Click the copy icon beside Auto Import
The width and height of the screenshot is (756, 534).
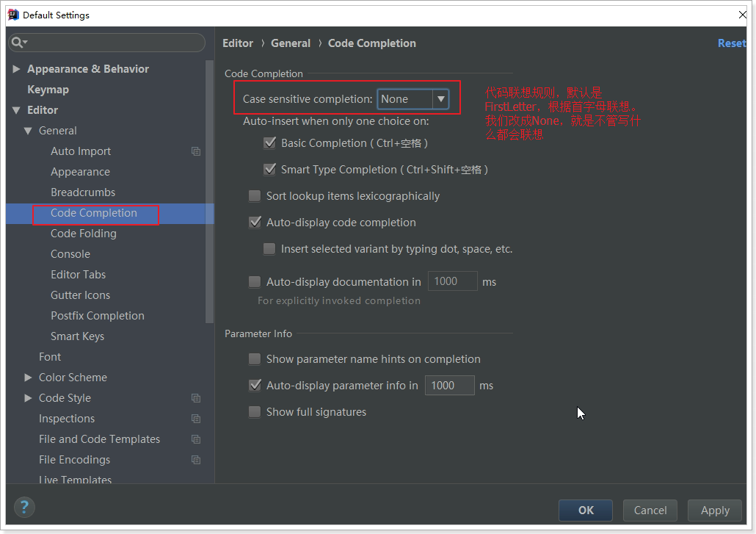coord(196,151)
